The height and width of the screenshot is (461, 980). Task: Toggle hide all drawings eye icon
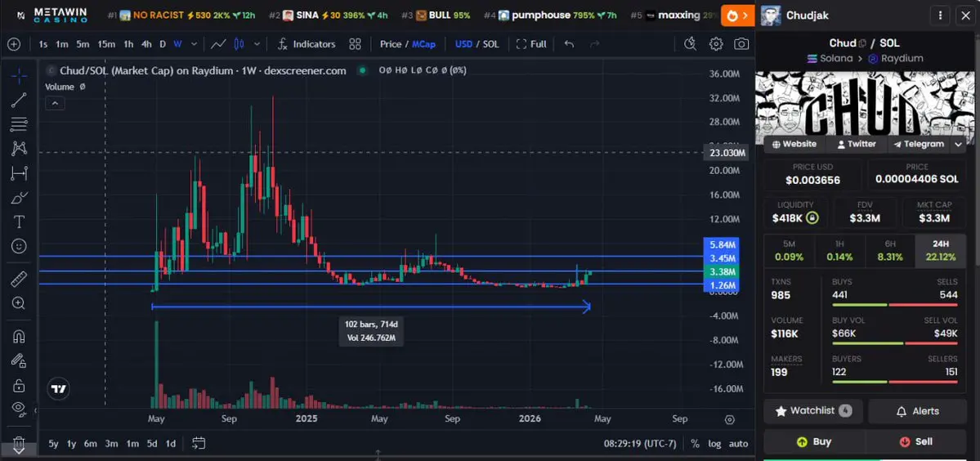click(x=19, y=410)
